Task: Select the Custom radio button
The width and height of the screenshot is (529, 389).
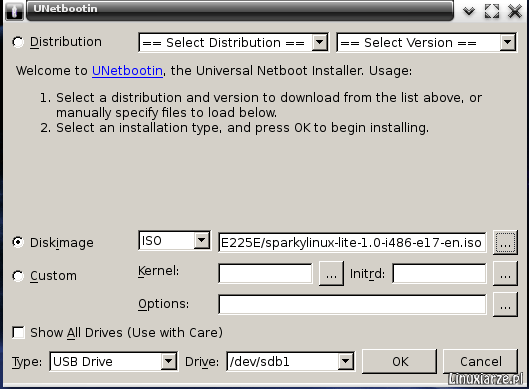Action: click(x=18, y=276)
